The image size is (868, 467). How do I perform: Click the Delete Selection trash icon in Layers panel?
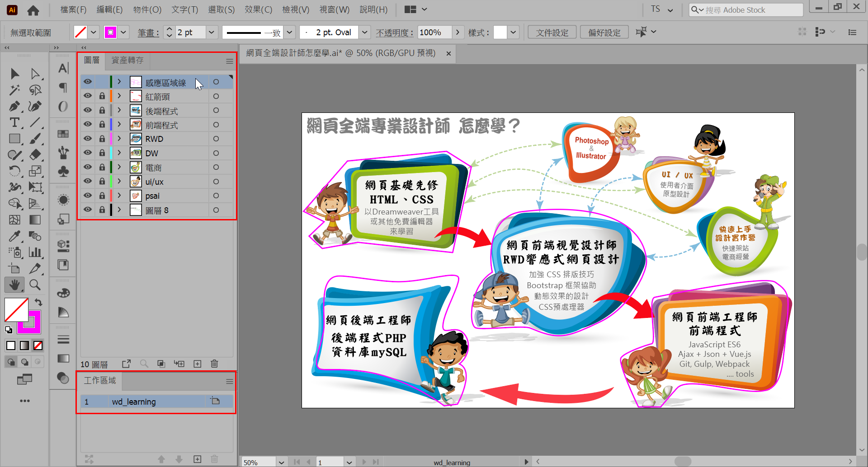(214, 364)
